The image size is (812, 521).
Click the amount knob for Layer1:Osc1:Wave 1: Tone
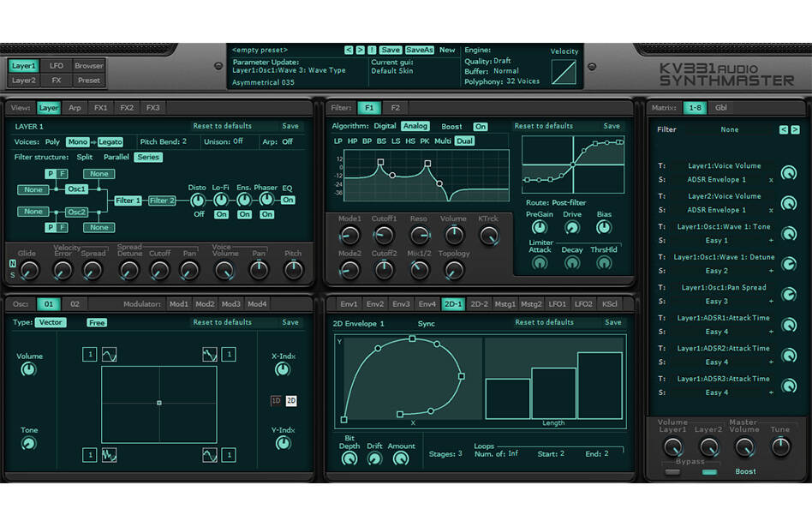789,234
